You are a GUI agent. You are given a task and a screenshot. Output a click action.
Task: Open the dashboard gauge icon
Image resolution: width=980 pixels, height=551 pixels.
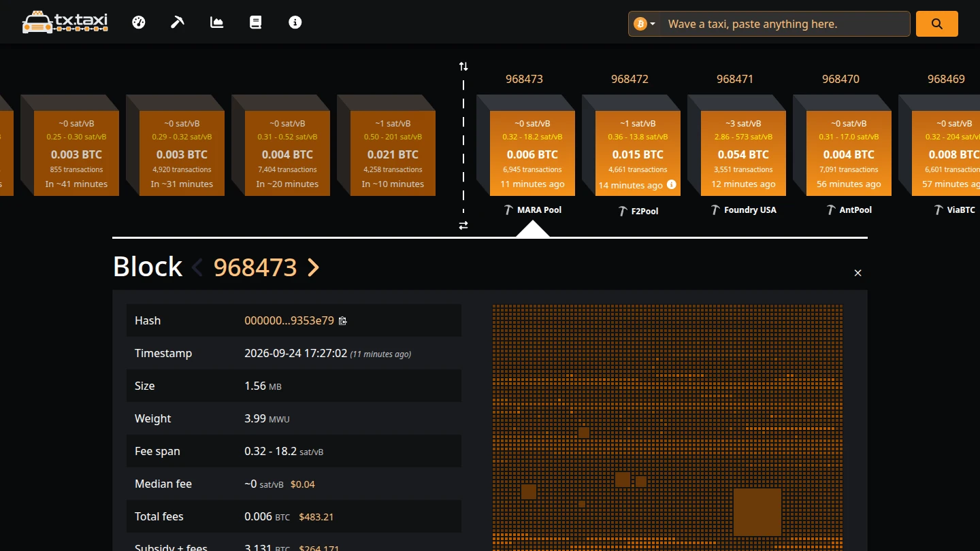tap(139, 22)
